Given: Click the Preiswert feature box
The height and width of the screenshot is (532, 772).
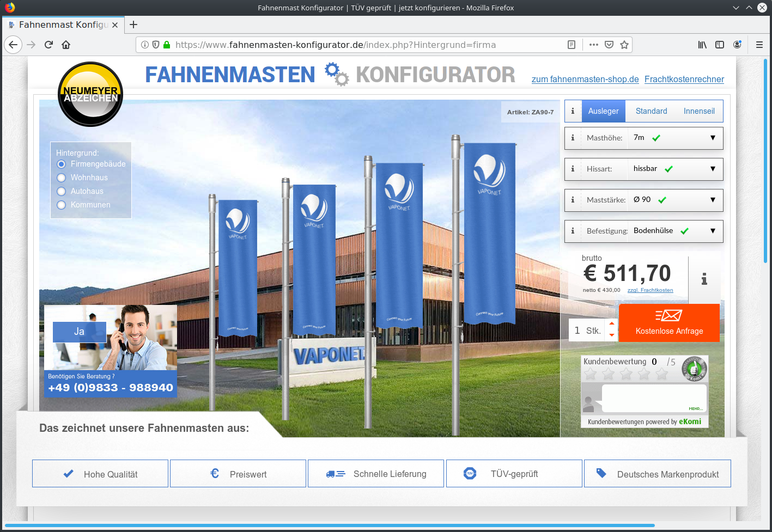Looking at the screenshot, I should pyautogui.click(x=238, y=474).
